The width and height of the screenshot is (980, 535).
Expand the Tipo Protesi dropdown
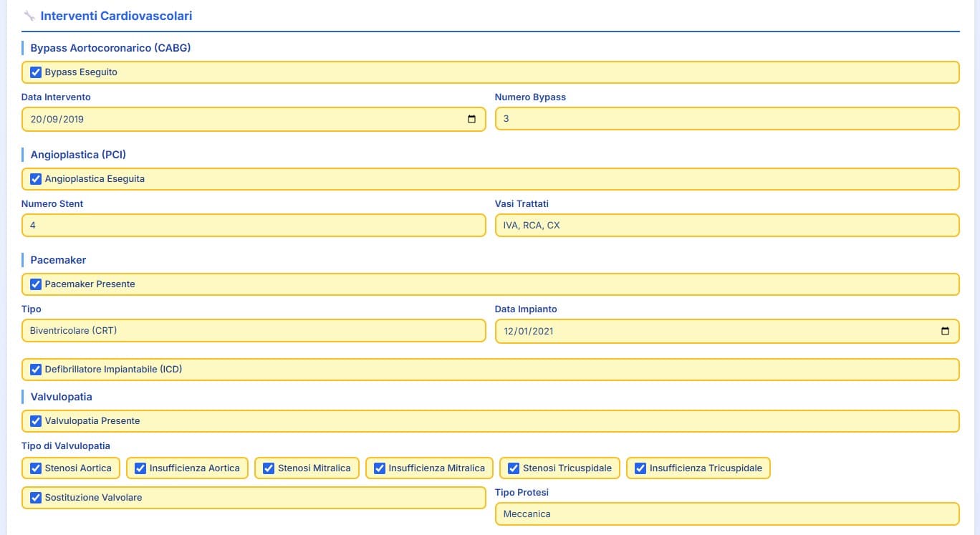point(726,514)
